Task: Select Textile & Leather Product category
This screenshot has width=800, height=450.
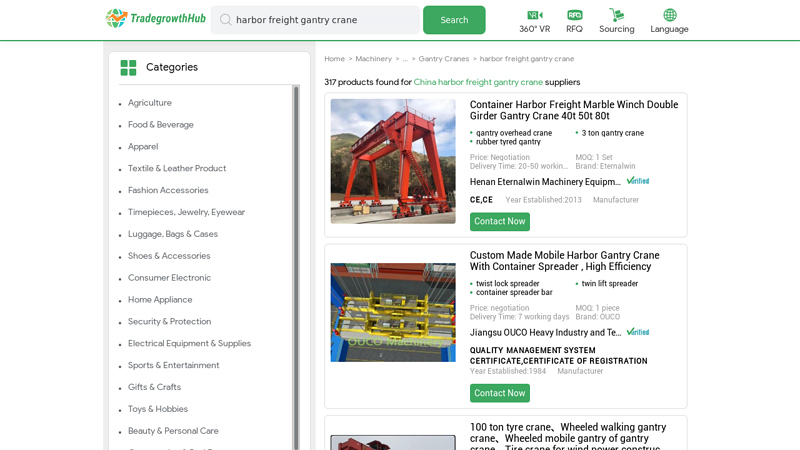Action: coord(177,168)
